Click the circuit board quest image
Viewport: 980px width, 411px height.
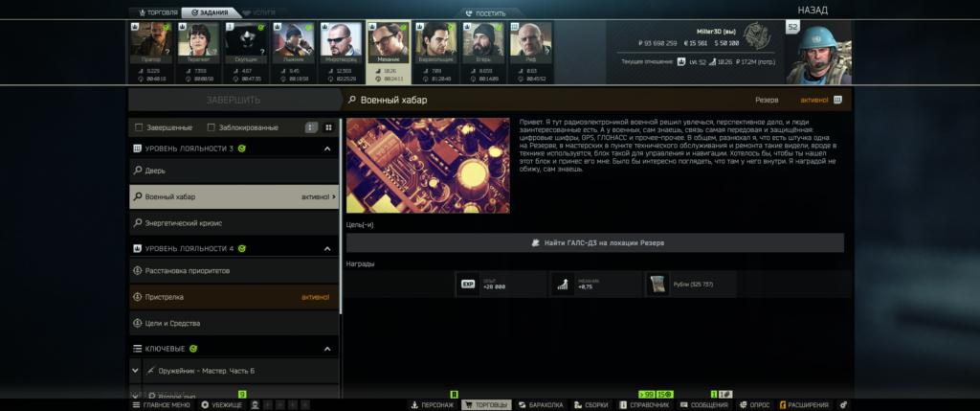coord(428,166)
